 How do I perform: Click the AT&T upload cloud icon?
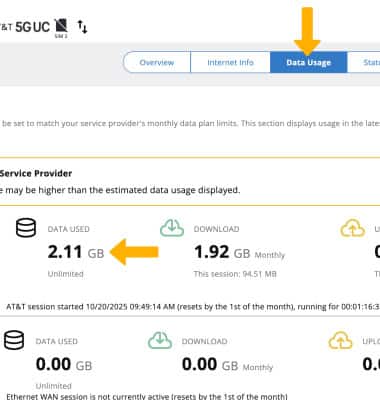click(x=353, y=228)
